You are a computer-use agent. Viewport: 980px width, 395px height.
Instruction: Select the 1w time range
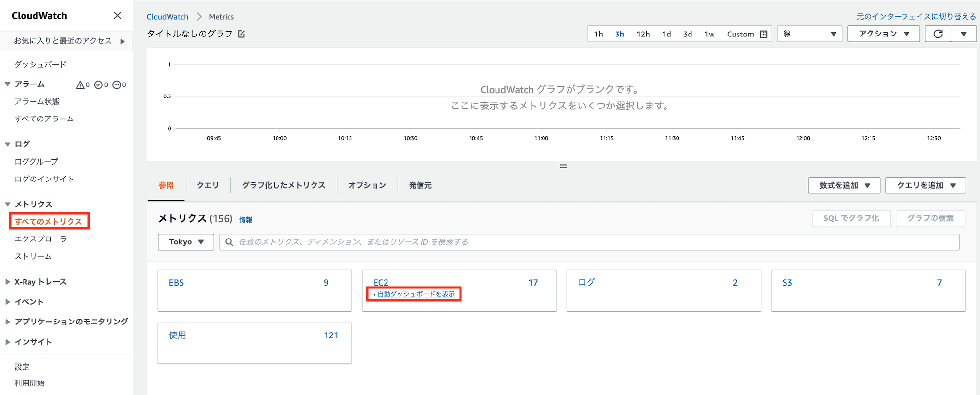[x=710, y=34]
